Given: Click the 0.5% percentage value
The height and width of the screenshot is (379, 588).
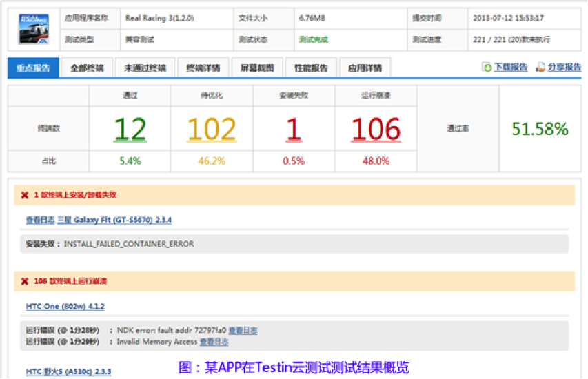Looking at the screenshot, I should tap(294, 161).
